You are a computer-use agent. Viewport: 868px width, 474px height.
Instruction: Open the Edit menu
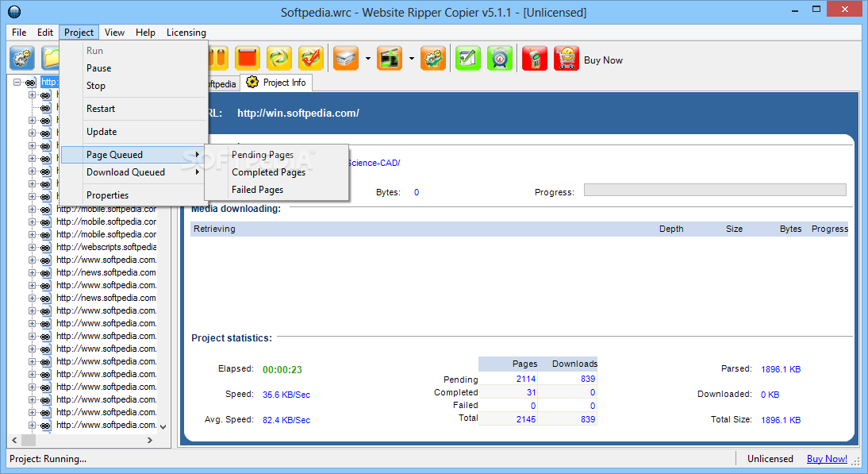tap(45, 33)
